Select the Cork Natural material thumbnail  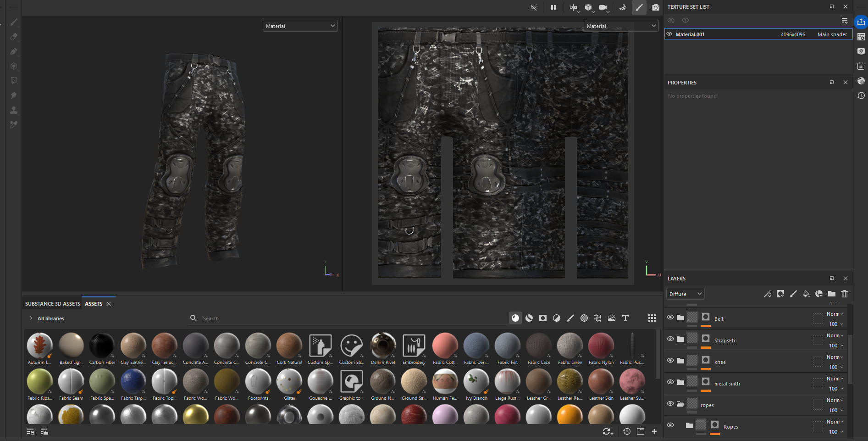[x=289, y=346]
